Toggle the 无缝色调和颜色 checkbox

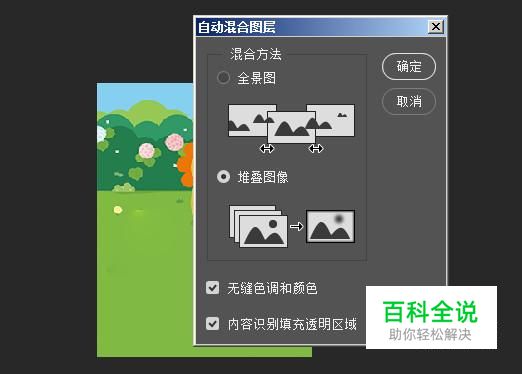tap(212, 288)
